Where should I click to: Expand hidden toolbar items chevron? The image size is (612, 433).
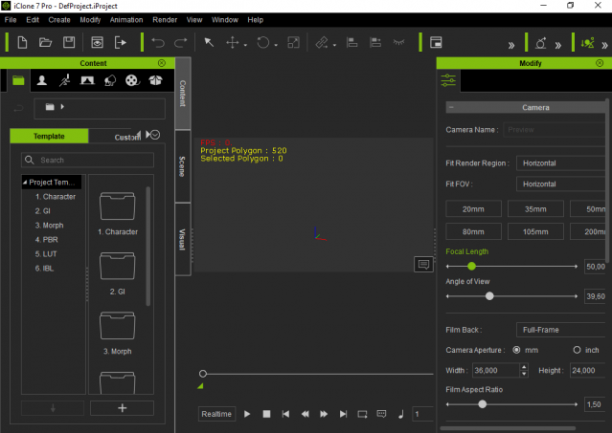point(511,45)
